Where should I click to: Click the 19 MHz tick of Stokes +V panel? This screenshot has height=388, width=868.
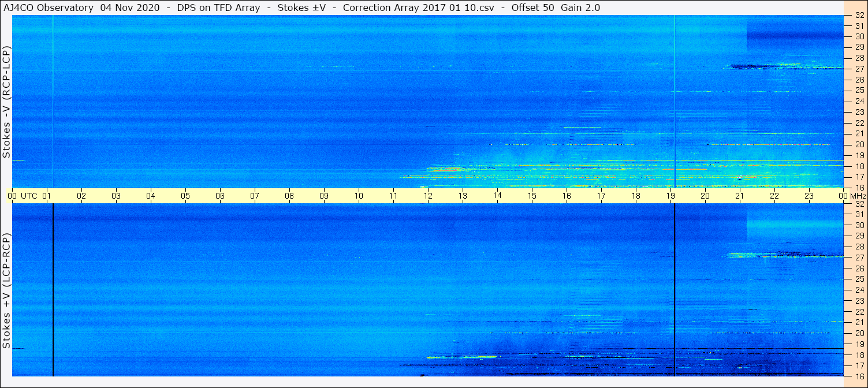click(859, 344)
